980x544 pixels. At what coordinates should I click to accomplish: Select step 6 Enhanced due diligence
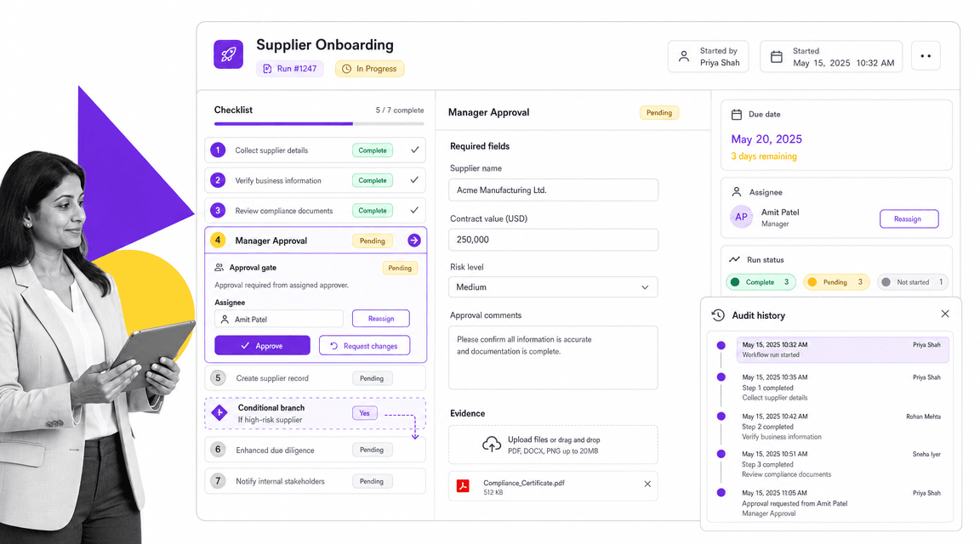coord(315,450)
